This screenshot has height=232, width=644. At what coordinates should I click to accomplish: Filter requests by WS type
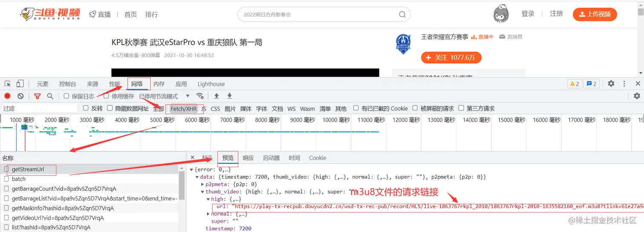[x=291, y=109]
